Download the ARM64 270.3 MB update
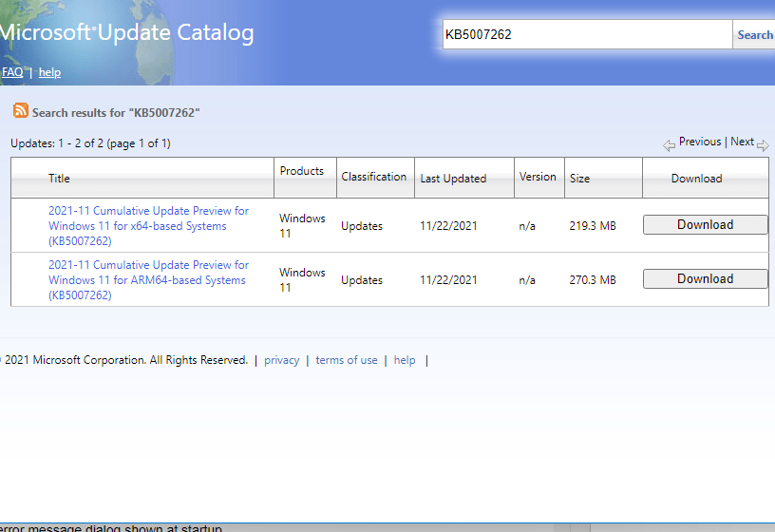The width and height of the screenshot is (775, 532). point(706,279)
